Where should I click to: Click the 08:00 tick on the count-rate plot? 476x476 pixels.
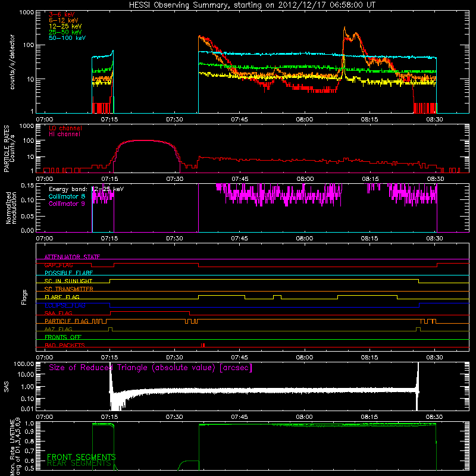pos(304,120)
